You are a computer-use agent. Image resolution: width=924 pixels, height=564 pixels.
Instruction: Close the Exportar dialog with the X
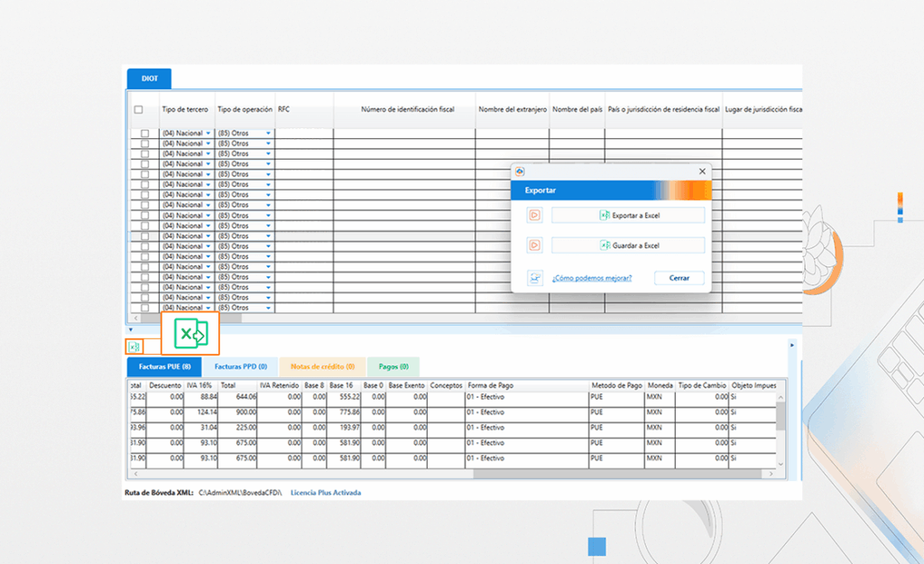tap(702, 171)
